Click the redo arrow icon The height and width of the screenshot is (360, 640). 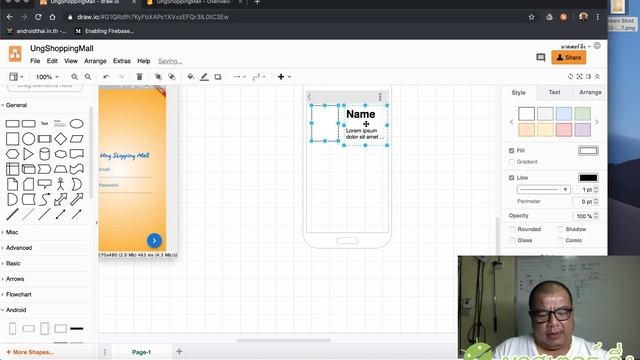(120, 77)
